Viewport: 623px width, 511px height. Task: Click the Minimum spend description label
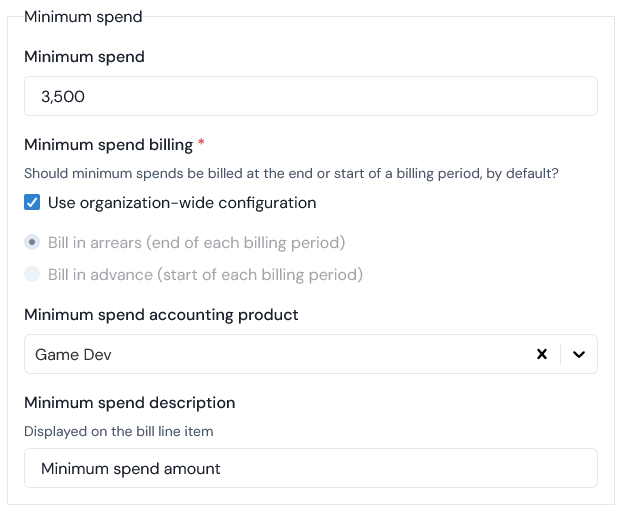(x=130, y=403)
